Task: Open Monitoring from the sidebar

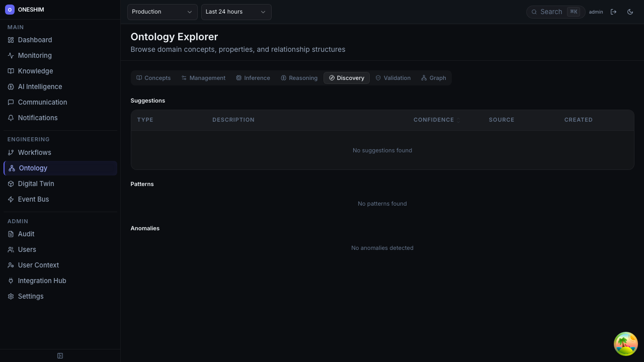Action: [x=34, y=55]
